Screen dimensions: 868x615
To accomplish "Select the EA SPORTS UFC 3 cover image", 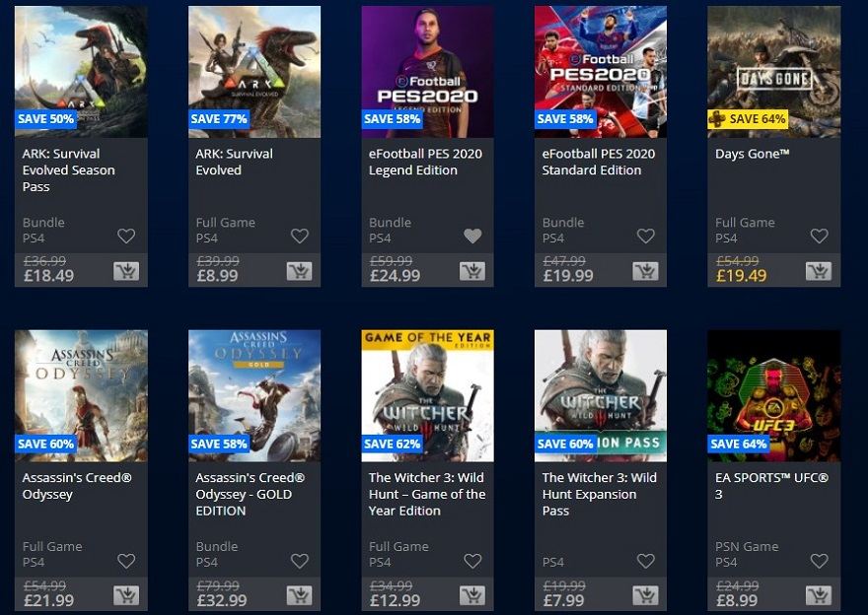I will click(774, 396).
